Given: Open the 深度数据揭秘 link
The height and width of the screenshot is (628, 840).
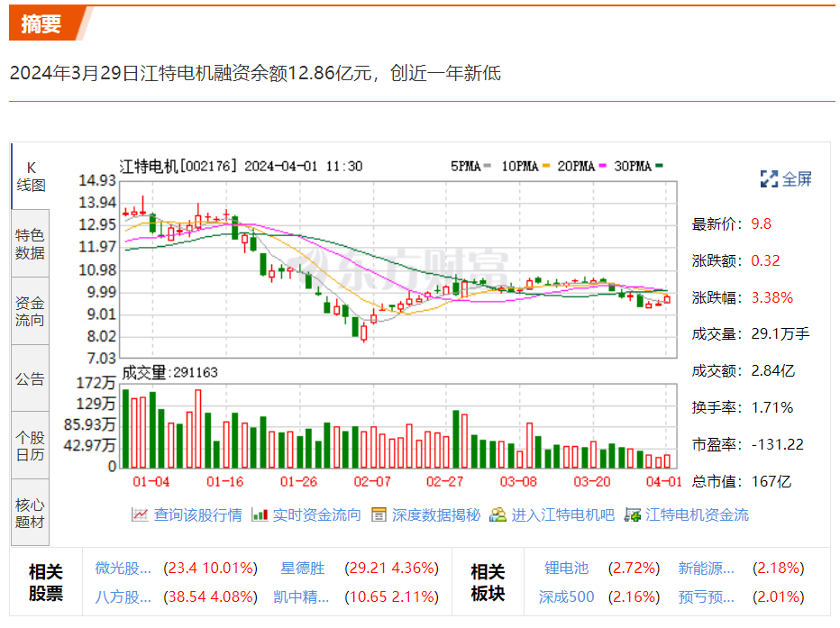Looking at the screenshot, I should pos(436,515).
